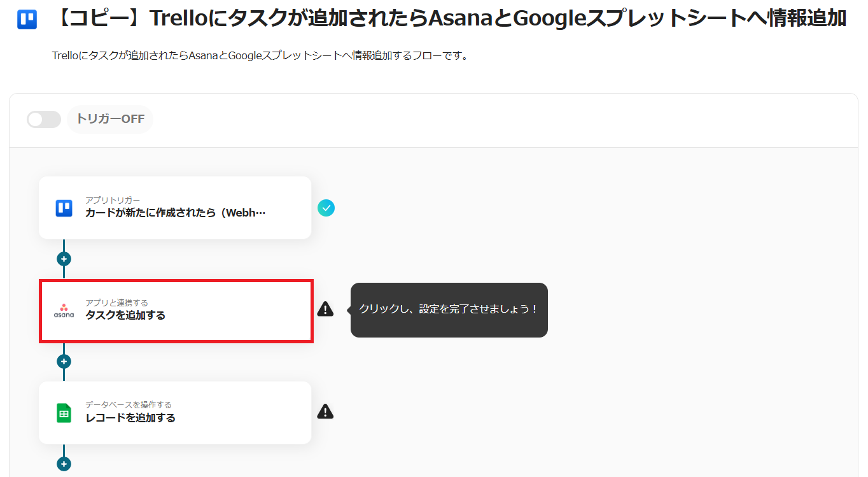Click the flow description text under the title
The width and height of the screenshot is (868, 477).
click(260, 55)
